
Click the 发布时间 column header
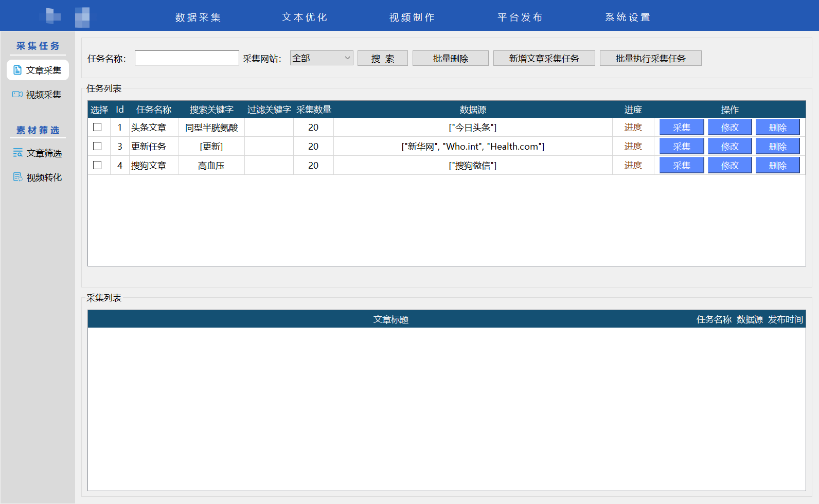point(786,319)
